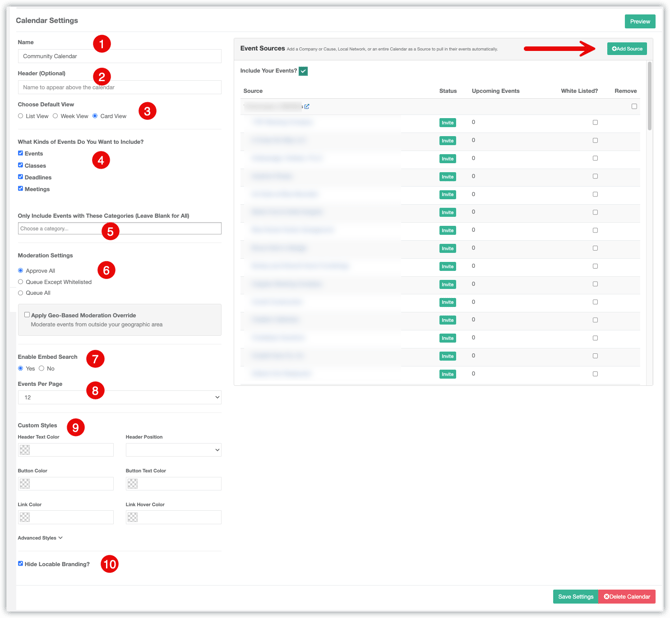
Task: Click the Header Text Color swatch
Action: 25,450
